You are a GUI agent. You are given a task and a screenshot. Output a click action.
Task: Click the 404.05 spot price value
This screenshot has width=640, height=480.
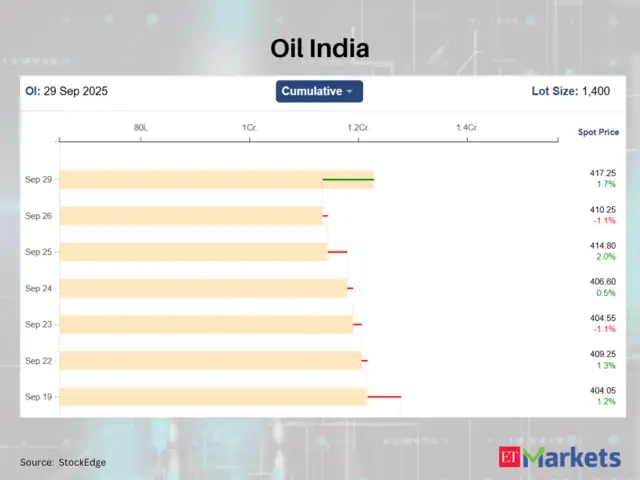[603, 390]
